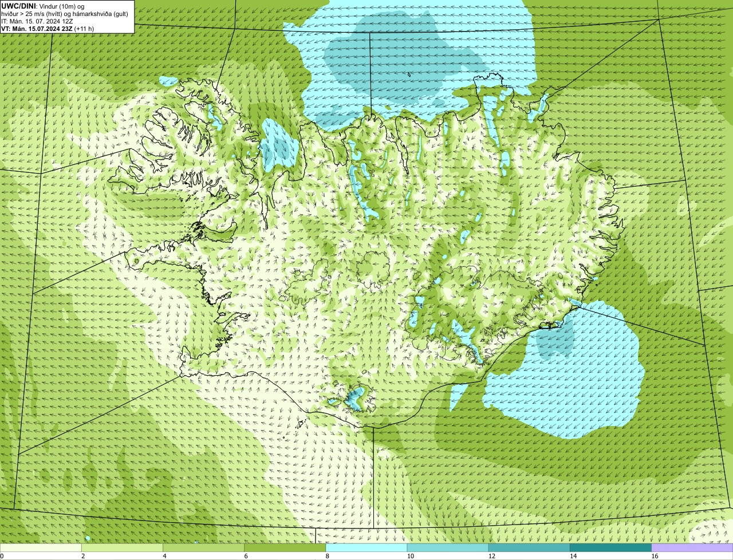Viewport: 733px width, 560px height.
Task: Click the 2–4 m/s light green legend swatch
Action: click(122, 548)
